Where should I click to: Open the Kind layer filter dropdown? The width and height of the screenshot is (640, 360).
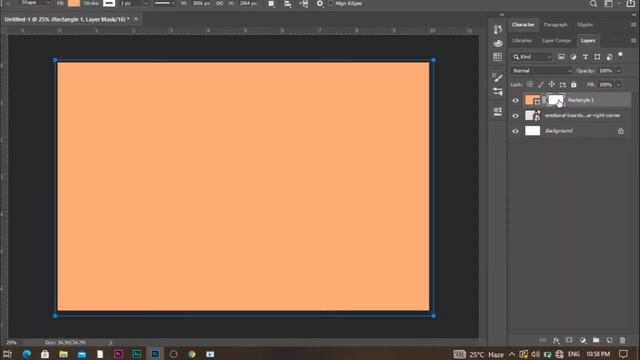pos(532,57)
